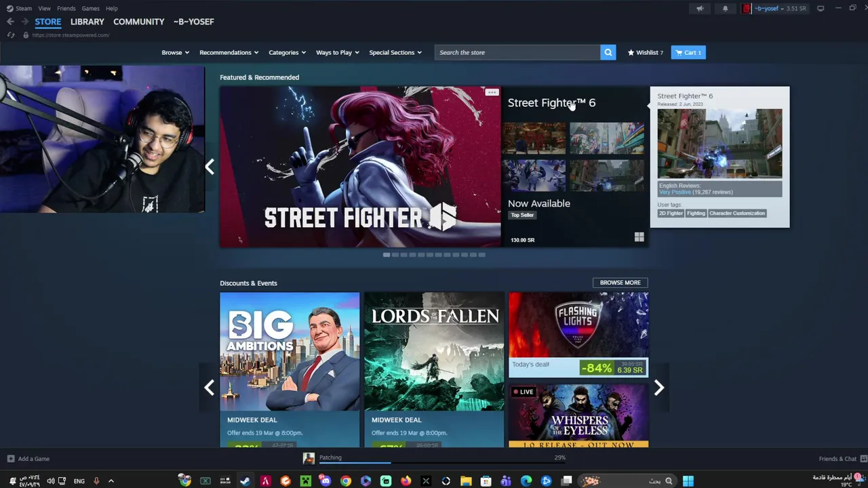Click the ENG language indicator in taskbar

(x=79, y=481)
